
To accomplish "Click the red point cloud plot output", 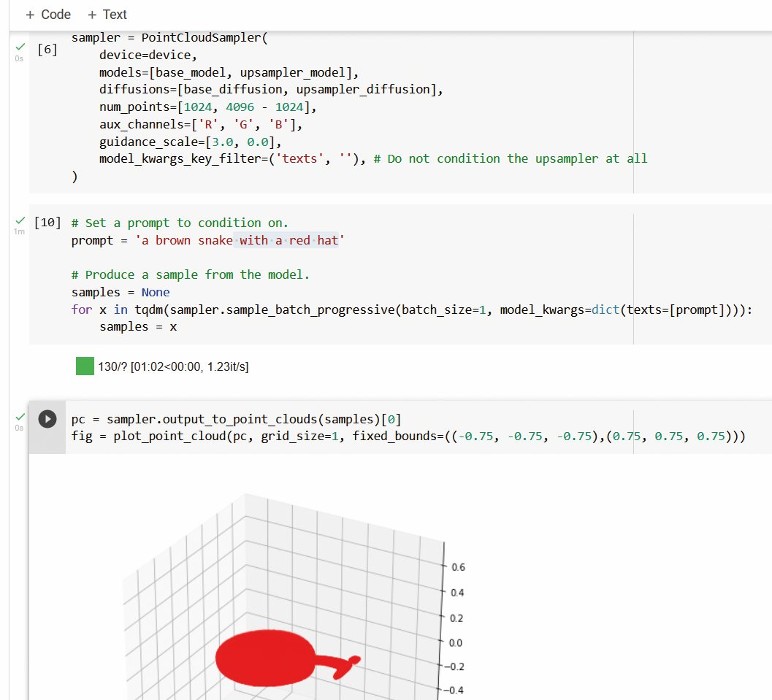I will [288, 658].
